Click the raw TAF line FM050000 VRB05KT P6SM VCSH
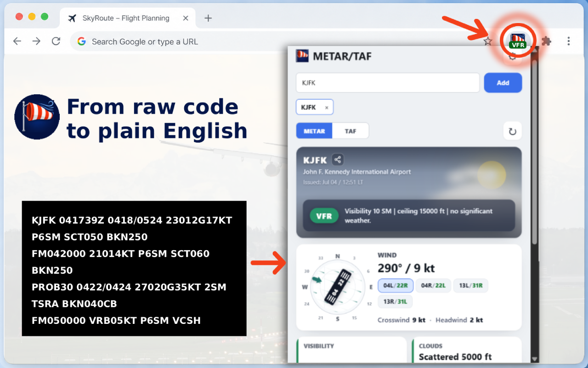The height and width of the screenshot is (368, 588). pos(116,321)
